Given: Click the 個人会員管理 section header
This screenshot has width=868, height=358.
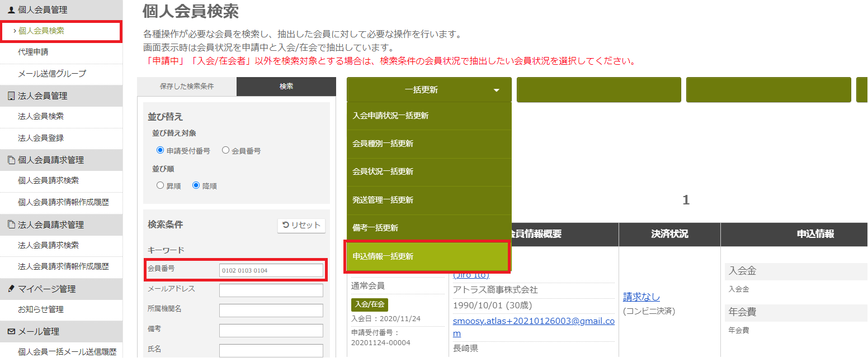Looking at the screenshot, I should pos(62,9).
